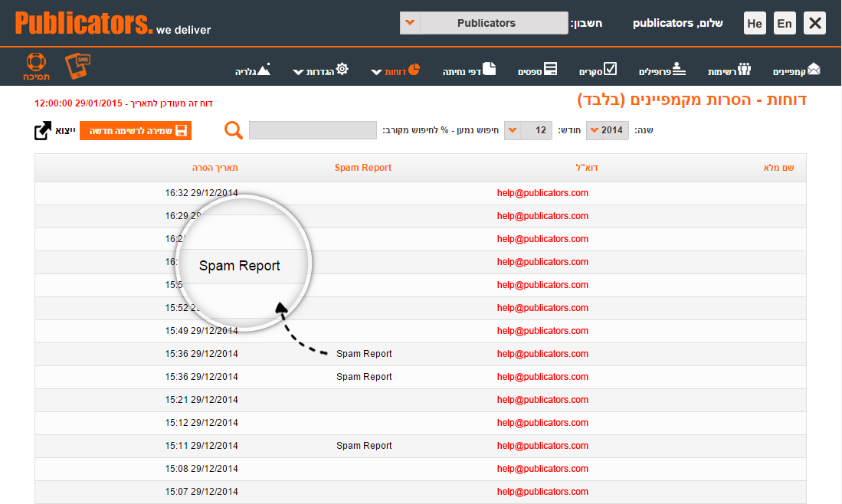Go to Surveys (סקרים)
The height and width of the screenshot is (504, 842).
598,70
